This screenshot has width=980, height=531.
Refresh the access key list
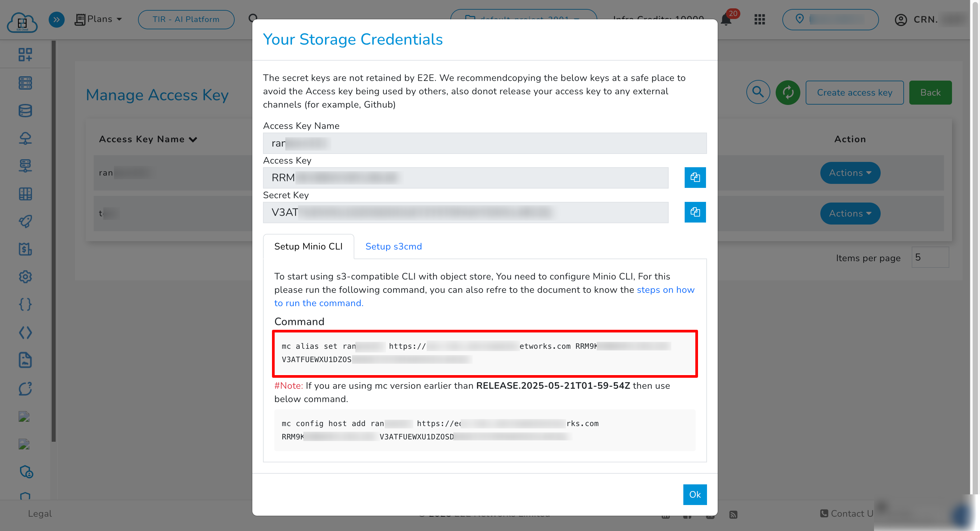click(788, 92)
